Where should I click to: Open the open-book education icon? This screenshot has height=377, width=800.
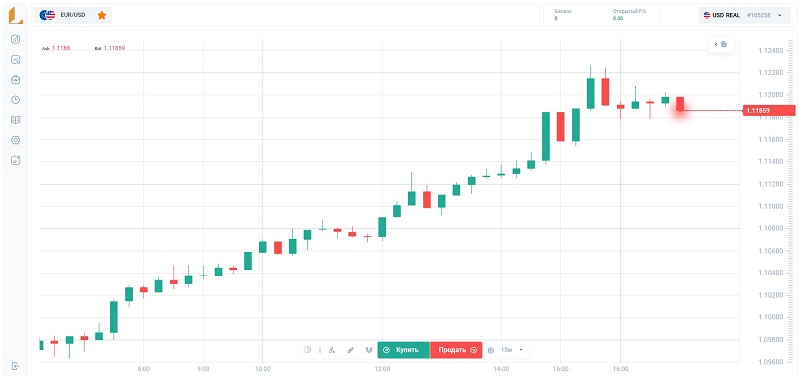coord(15,120)
